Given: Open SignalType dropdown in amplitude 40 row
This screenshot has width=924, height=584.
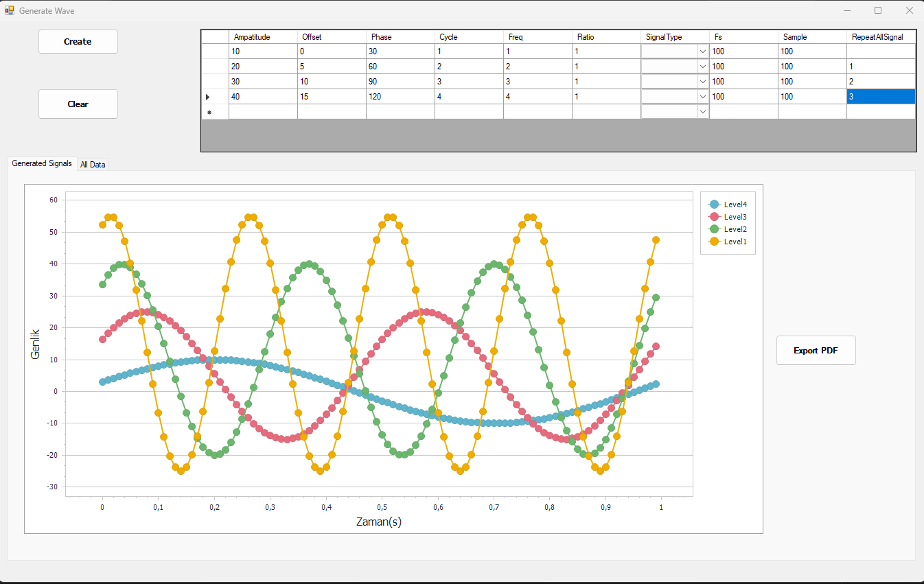Looking at the screenshot, I should (702, 97).
